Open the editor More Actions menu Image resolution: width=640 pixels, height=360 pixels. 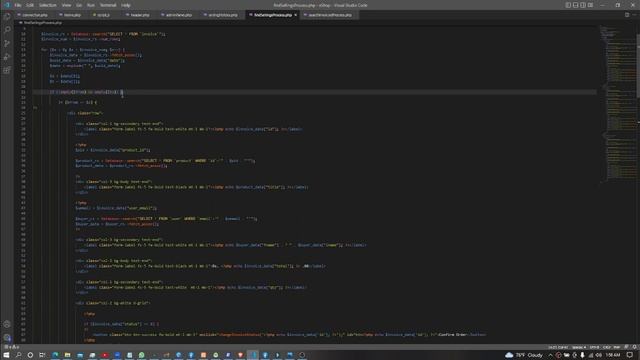(x=634, y=15)
